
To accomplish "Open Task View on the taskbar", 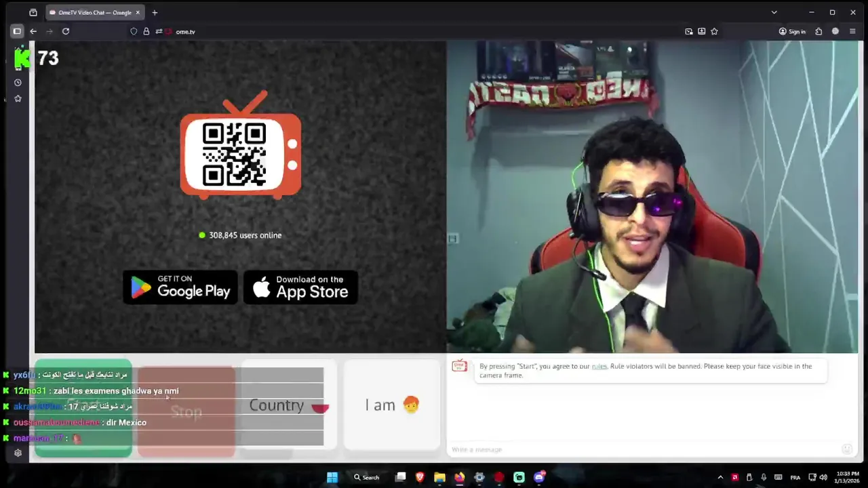I will (401, 477).
